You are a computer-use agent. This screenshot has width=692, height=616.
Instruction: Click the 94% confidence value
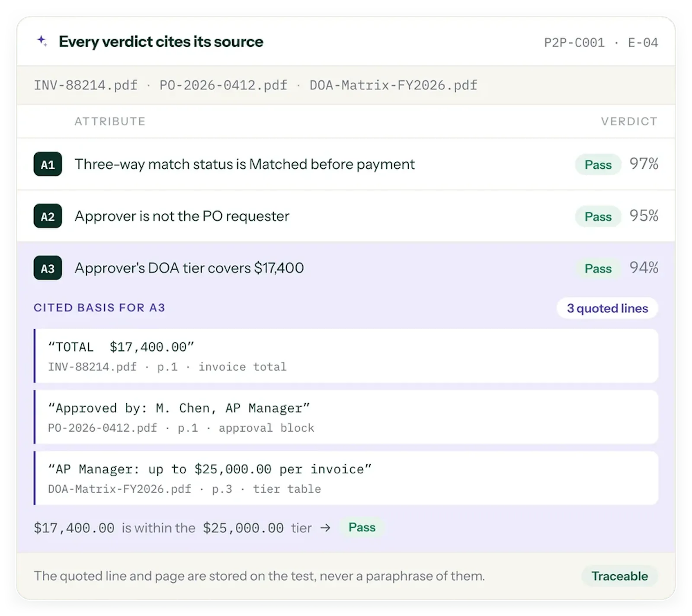coord(644,267)
